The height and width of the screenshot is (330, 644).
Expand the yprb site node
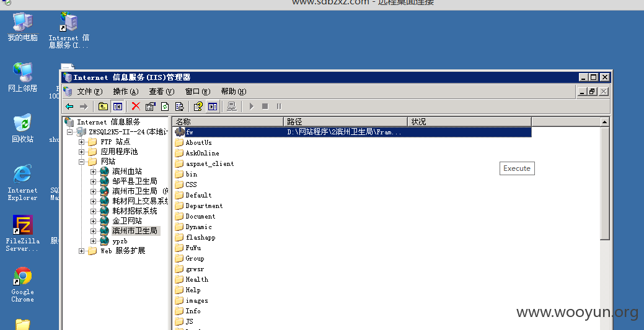[x=93, y=241]
